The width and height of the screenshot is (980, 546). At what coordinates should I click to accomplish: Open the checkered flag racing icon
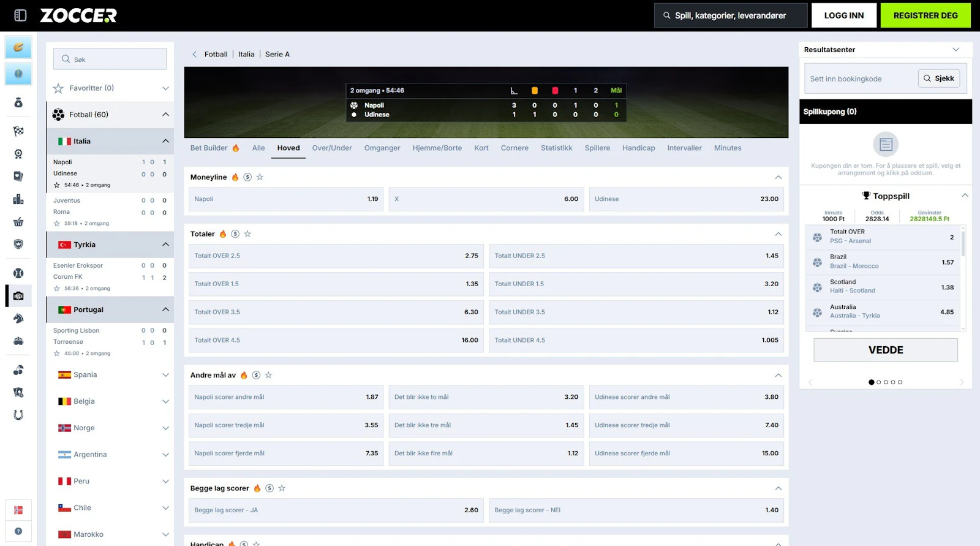point(18,131)
